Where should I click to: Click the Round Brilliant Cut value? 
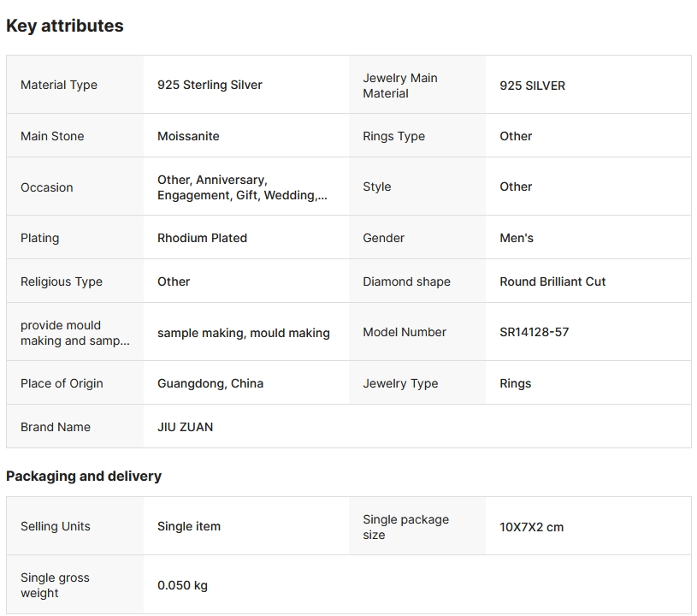(552, 281)
